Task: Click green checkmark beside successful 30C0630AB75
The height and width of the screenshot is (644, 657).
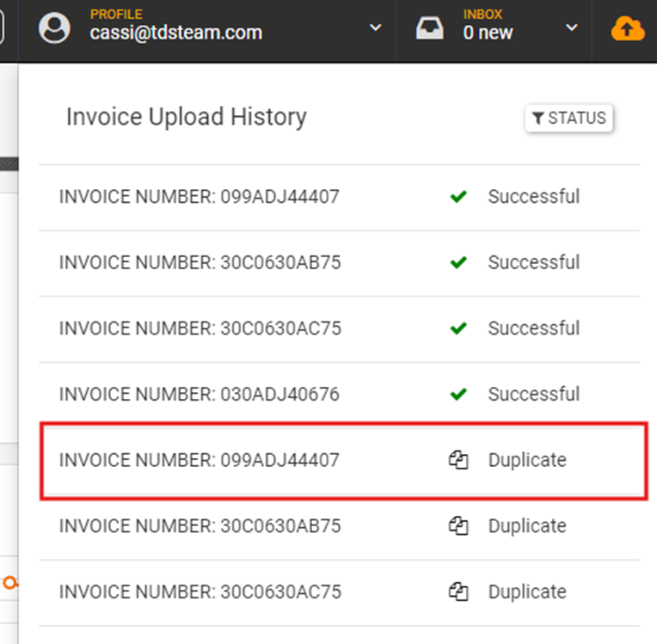Action: point(458,262)
